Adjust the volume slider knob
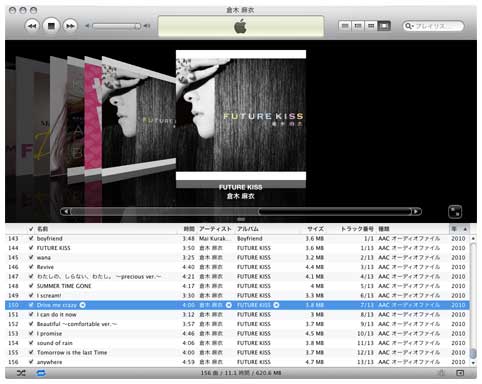This screenshot has height=384, width=482. 138,26
